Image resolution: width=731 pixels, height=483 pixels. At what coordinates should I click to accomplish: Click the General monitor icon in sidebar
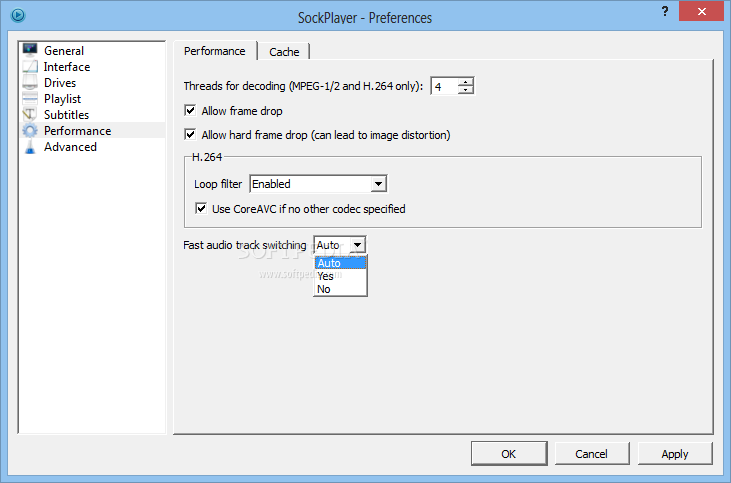tap(30, 50)
